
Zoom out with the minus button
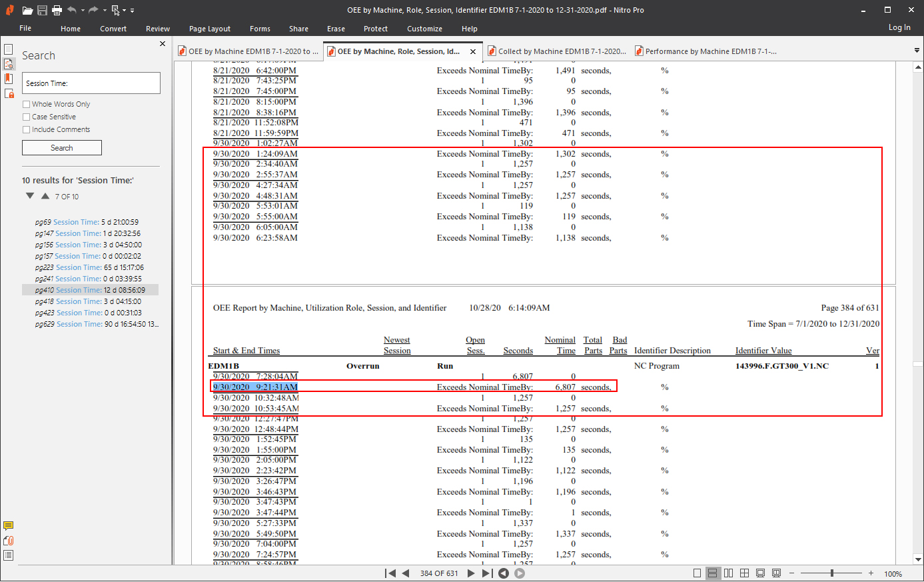(x=792, y=573)
